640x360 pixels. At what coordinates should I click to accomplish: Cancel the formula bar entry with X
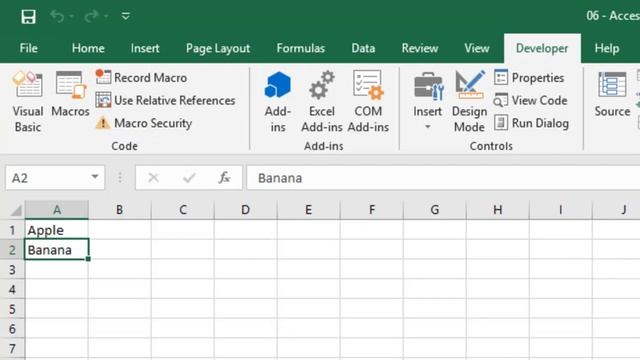[153, 178]
